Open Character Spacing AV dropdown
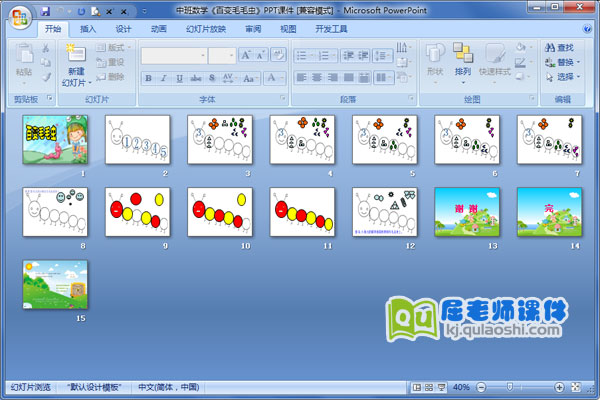600x400 pixels. coord(229,78)
